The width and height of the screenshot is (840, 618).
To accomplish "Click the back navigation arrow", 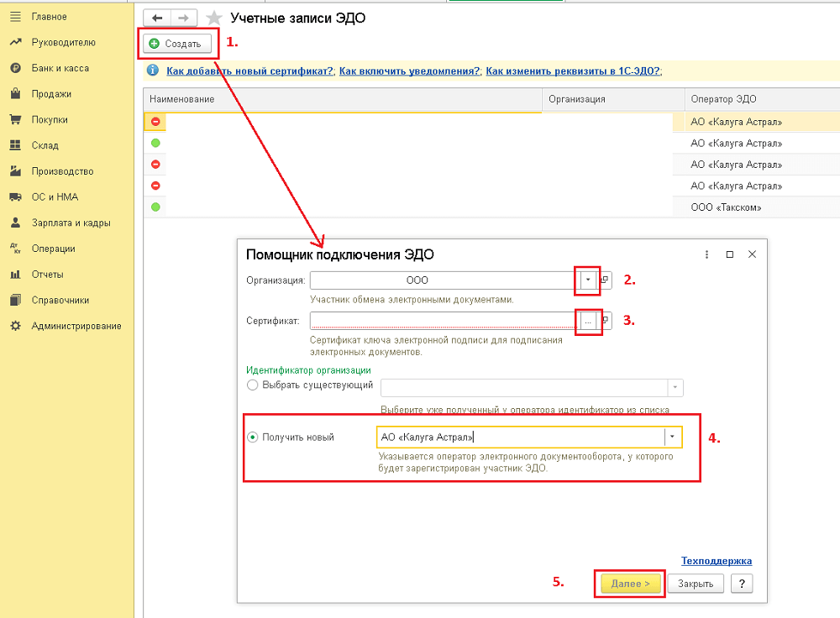I will tap(157, 18).
